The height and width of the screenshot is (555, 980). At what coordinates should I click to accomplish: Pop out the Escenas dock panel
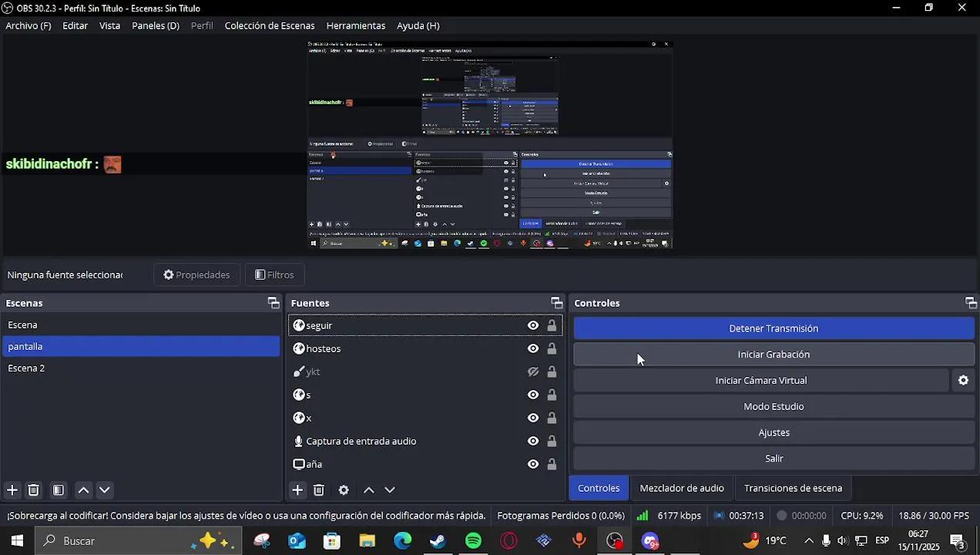pyautogui.click(x=274, y=303)
